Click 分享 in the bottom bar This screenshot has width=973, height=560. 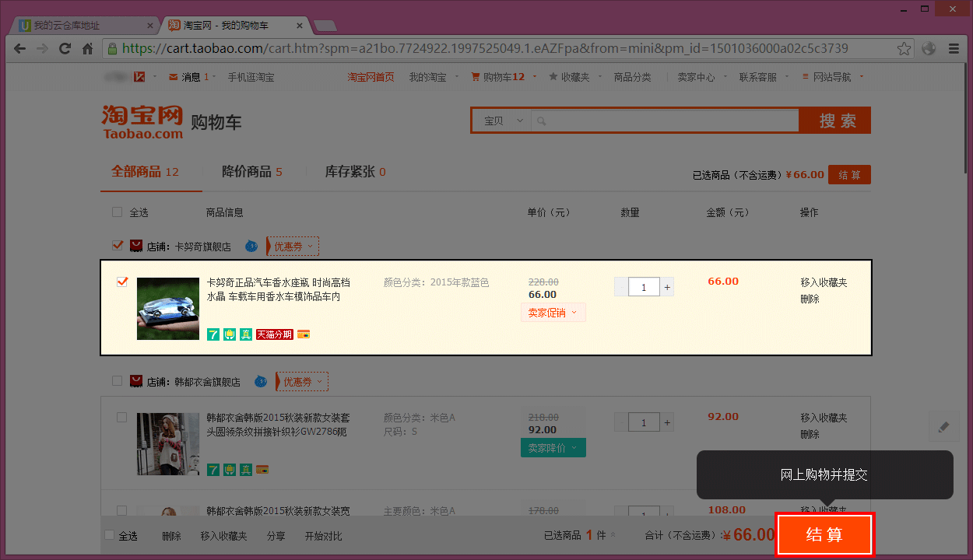(276, 536)
